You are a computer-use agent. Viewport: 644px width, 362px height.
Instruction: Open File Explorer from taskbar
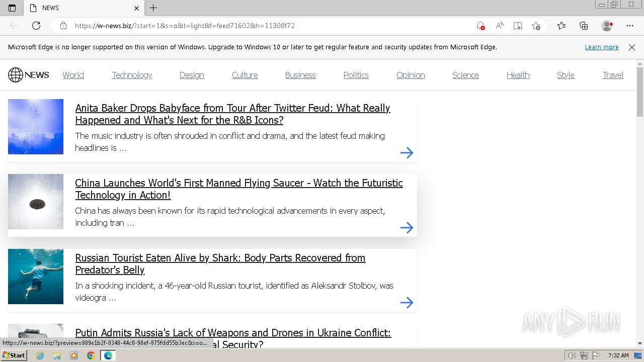coord(57,355)
